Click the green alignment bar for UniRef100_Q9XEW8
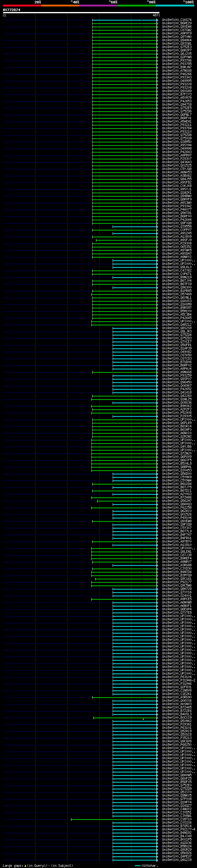 click(125, 521)
